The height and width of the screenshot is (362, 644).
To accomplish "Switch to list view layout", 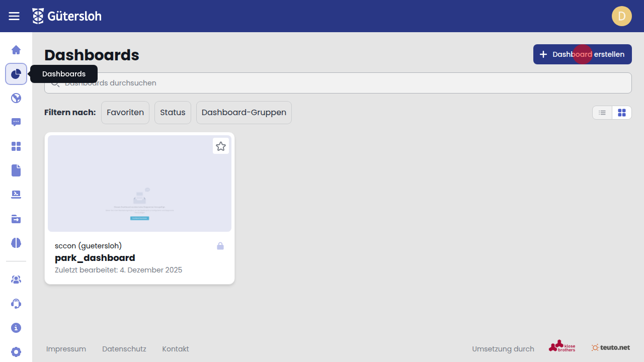I will pyautogui.click(x=602, y=113).
